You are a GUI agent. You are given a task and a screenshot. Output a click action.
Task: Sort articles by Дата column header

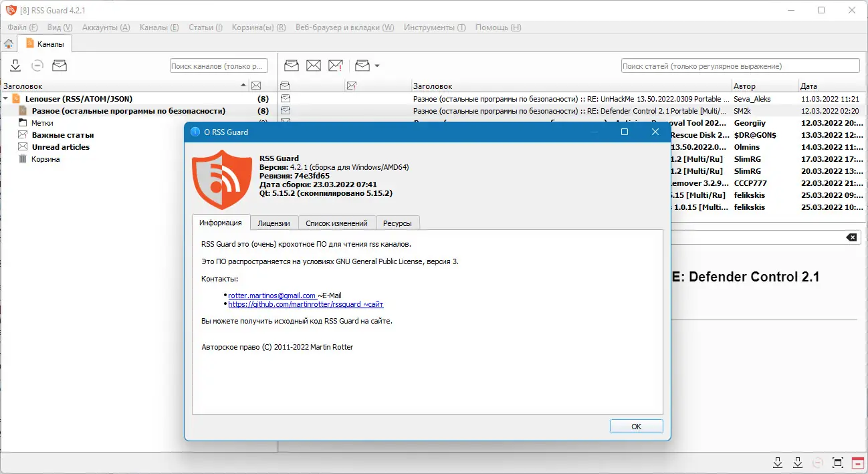pyautogui.click(x=832, y=86)
